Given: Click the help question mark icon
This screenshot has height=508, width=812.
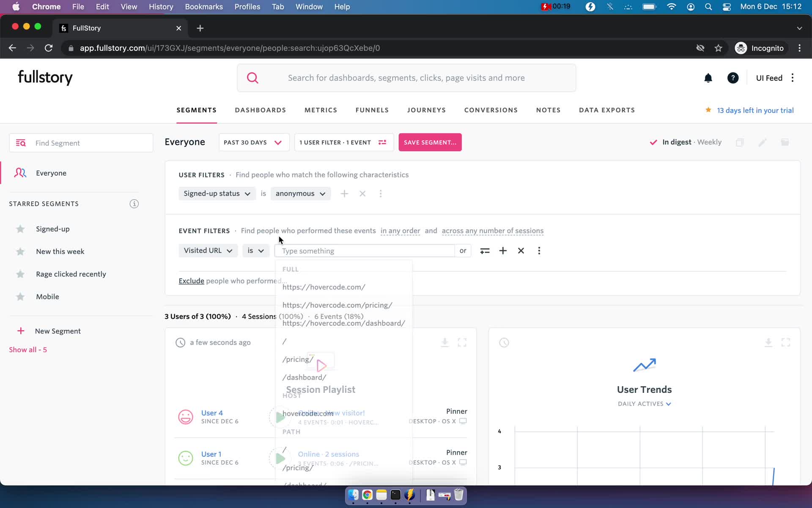Looking at the screenshot, I should click(732, 77).
